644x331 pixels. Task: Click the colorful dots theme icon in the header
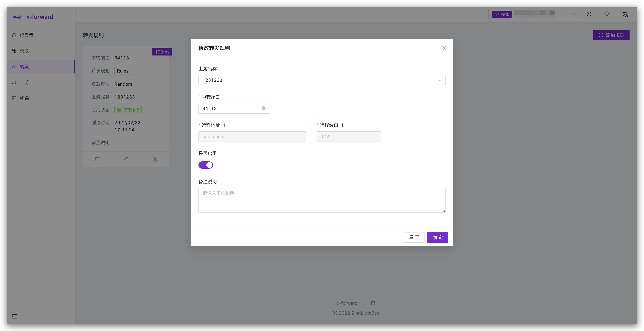[607, 14]
